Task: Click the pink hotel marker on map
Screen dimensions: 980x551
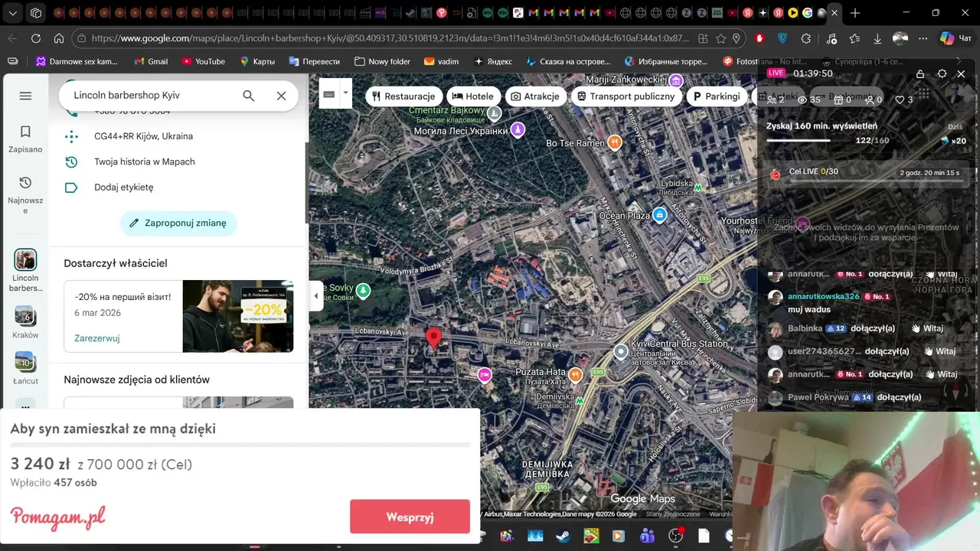Action: (485, 374)
